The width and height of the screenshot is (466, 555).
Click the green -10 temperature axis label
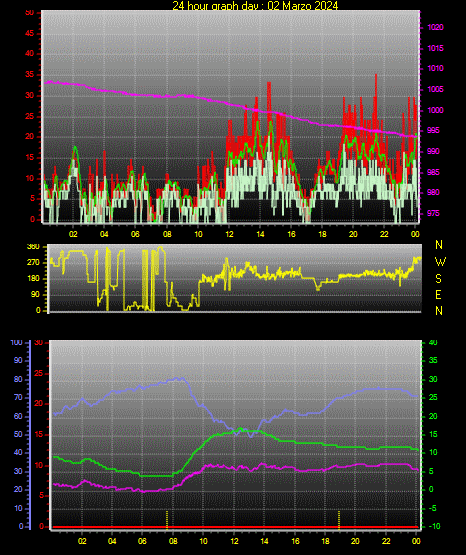[x=434, y=526]
